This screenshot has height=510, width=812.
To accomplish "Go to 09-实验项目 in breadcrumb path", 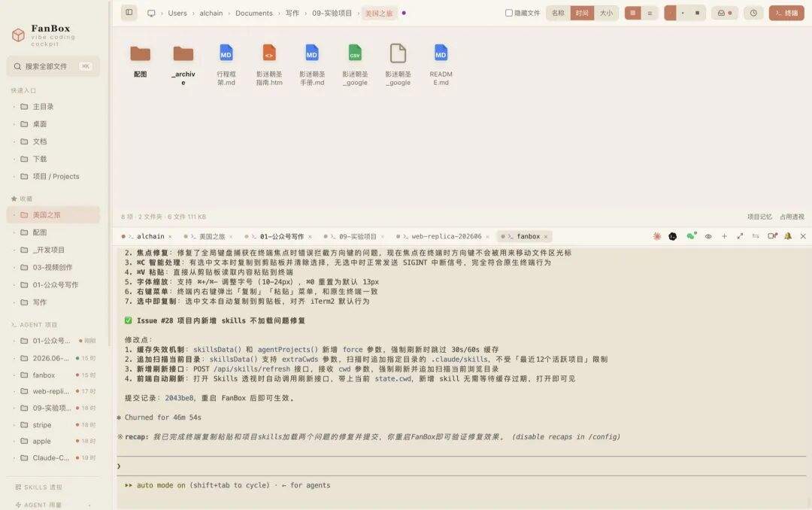I will [332, 14].
